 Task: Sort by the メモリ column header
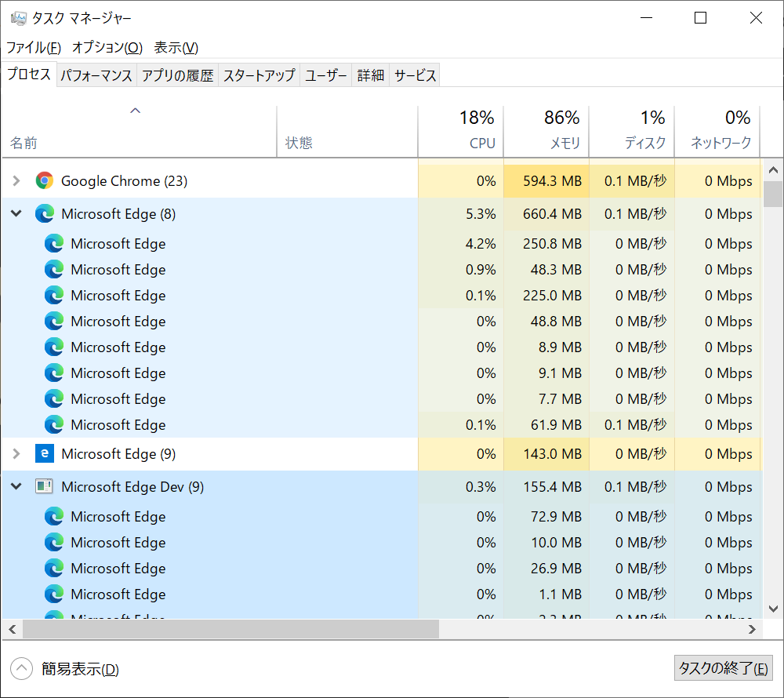[546, 132]
